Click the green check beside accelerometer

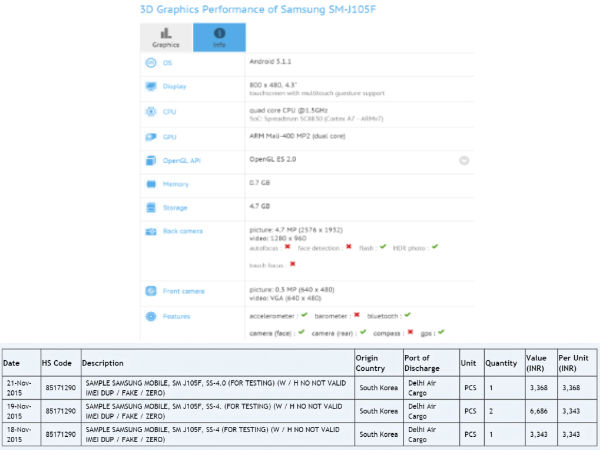(x=304, y=315)
